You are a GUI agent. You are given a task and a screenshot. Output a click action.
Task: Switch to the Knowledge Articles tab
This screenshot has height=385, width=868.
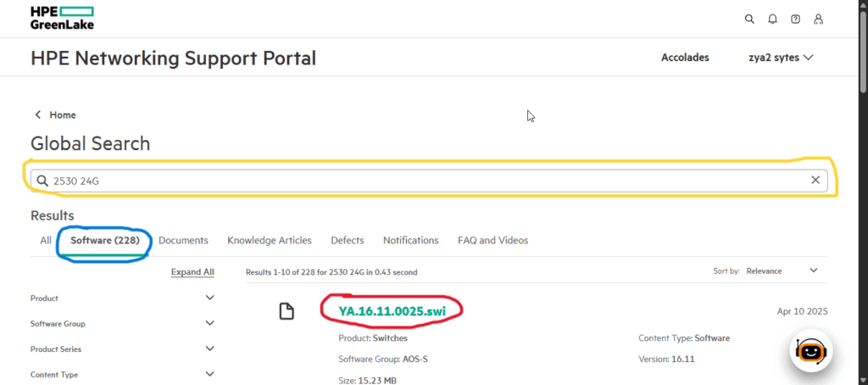(270, 241)
